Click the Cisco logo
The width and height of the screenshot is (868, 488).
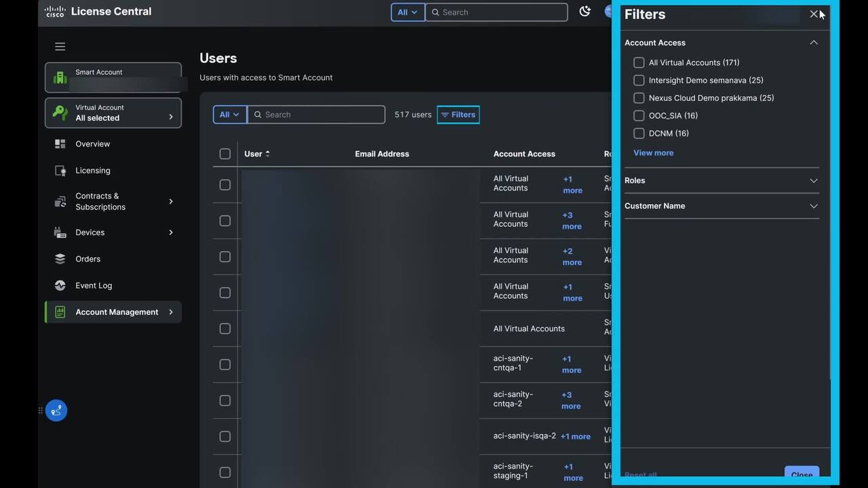[55, 12]
